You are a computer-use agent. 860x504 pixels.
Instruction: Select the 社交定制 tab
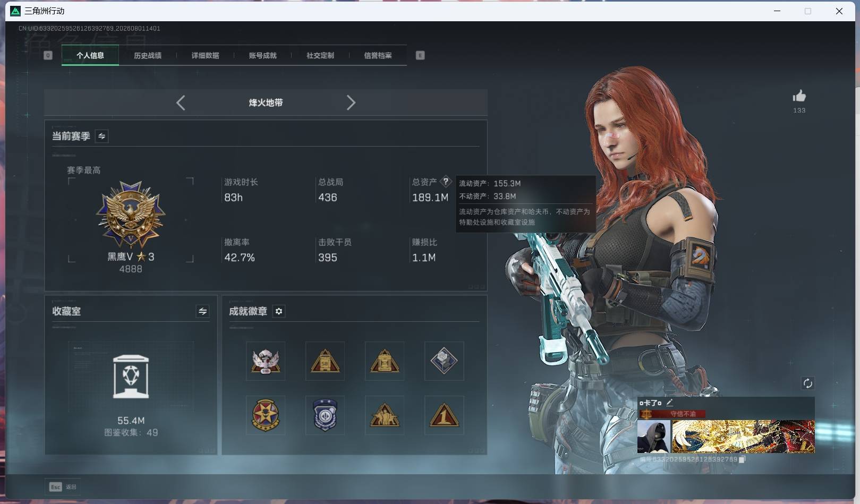[320, 55]
